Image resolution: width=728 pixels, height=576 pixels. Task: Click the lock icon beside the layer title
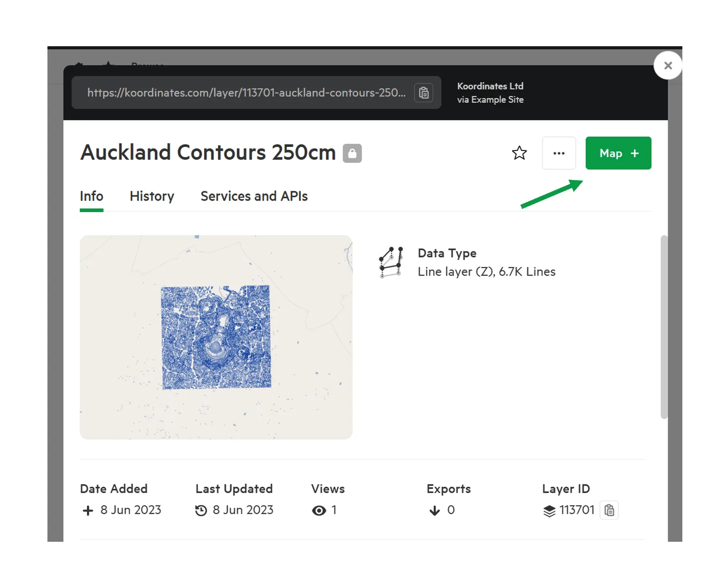pos(352,153)
